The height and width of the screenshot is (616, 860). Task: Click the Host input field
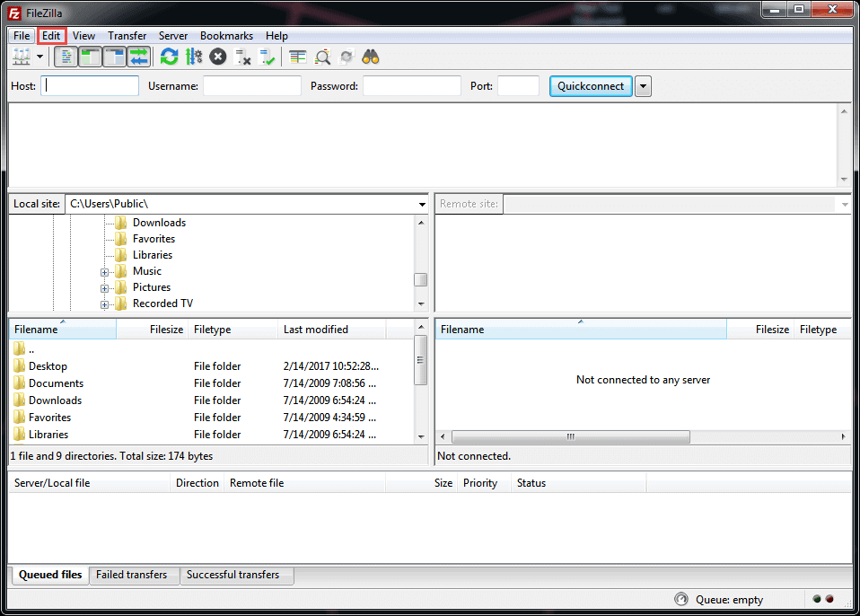click(x=90, y=86)
